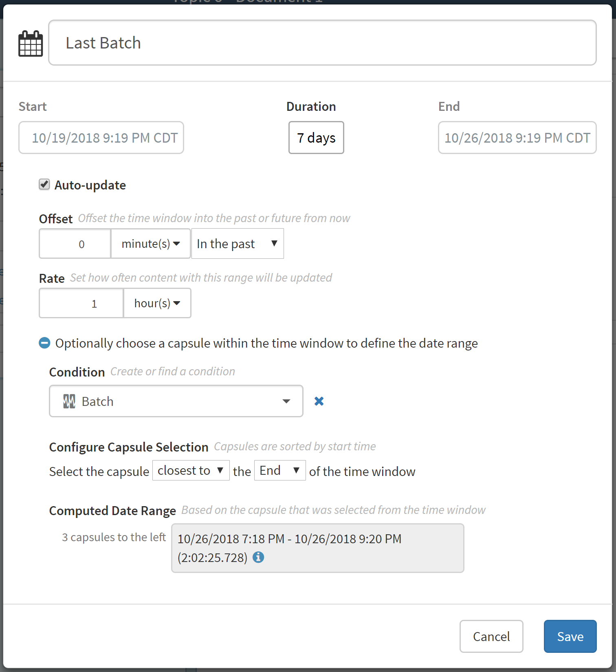This screenshot has width=616, height=672.
Task: Click the 7 days Duration field
Action: (316, 138)
